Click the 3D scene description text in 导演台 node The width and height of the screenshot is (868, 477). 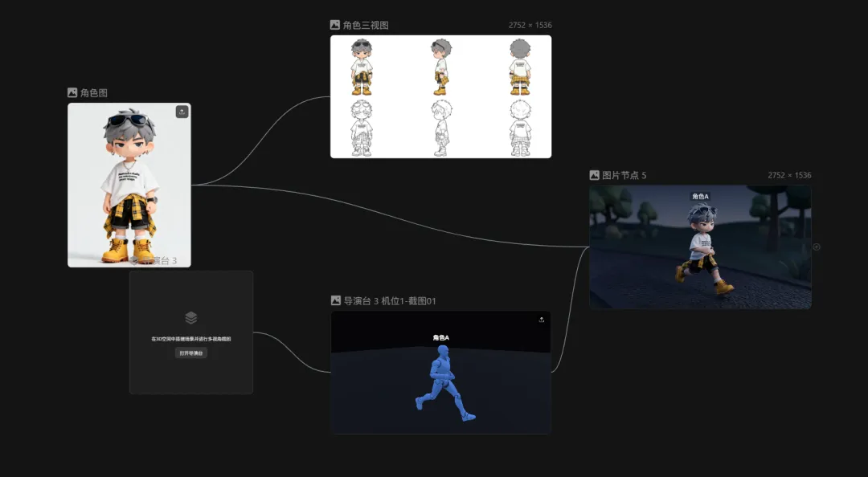[191, 339]
